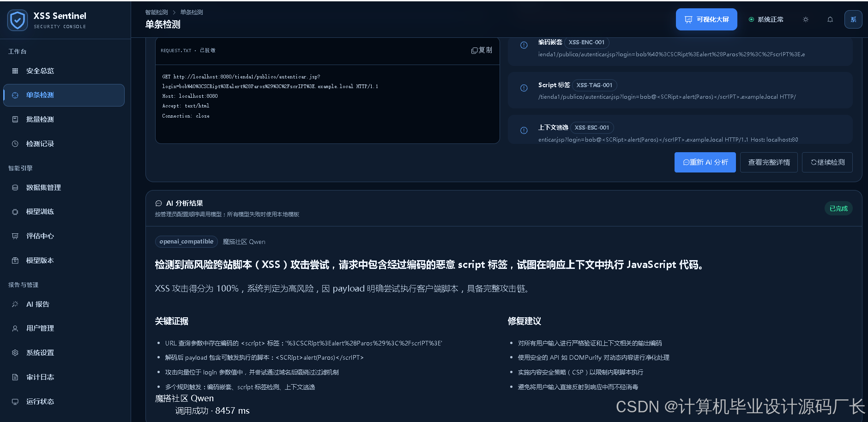Click the chat bubble icon beside AI 分析结果
This screenshot has width=868, height=422.
[x=159, y=203]
